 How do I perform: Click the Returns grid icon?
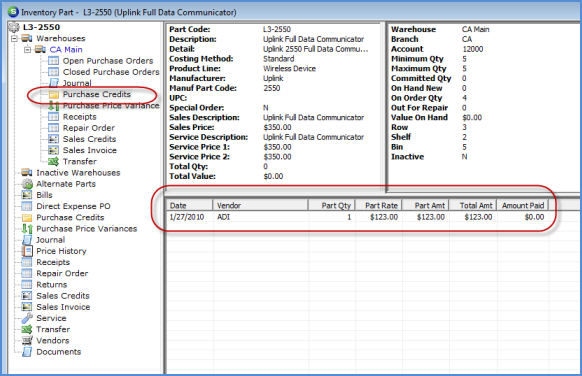coord(27,285)
